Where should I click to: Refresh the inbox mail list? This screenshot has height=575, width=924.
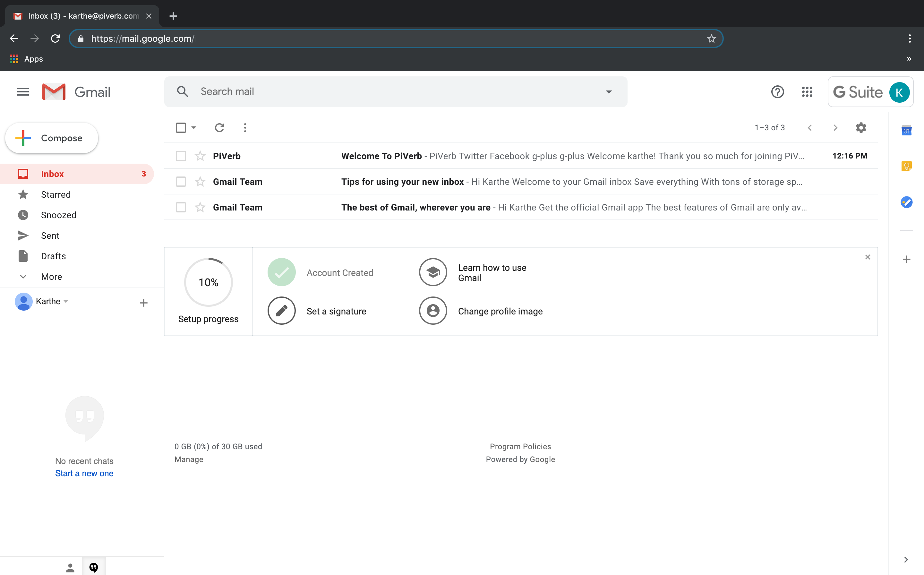coord(219,128)
